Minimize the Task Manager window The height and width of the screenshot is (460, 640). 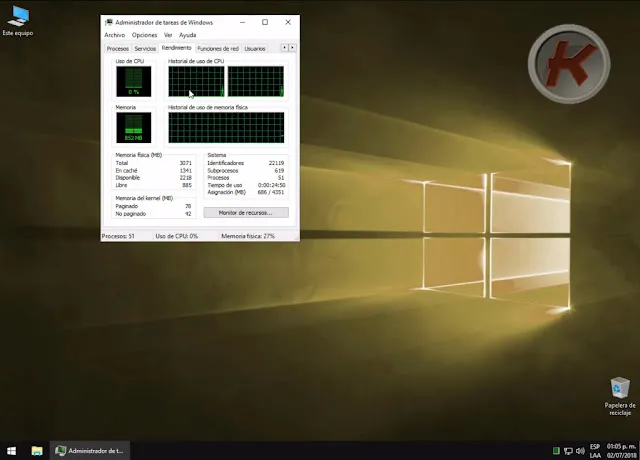click(242, 22)
